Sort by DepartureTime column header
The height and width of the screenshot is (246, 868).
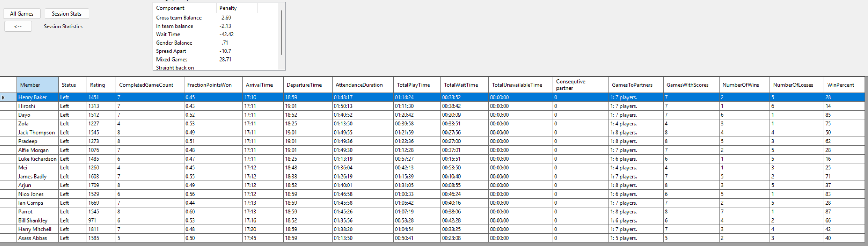tap(308, 85)
